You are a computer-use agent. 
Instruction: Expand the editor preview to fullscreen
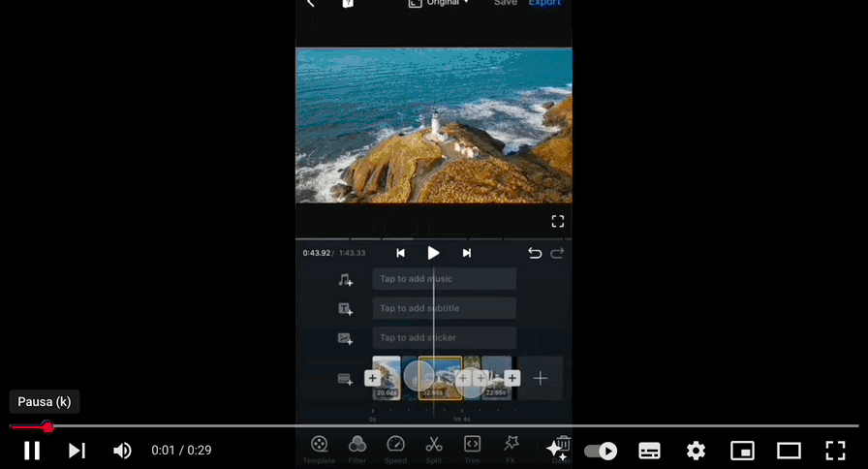coord(557,222)
